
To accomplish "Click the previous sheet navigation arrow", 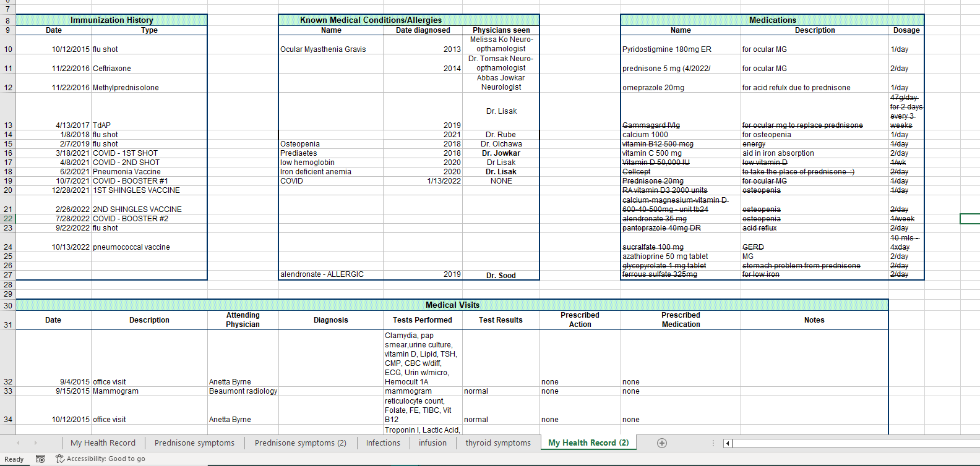I will 18,443.
